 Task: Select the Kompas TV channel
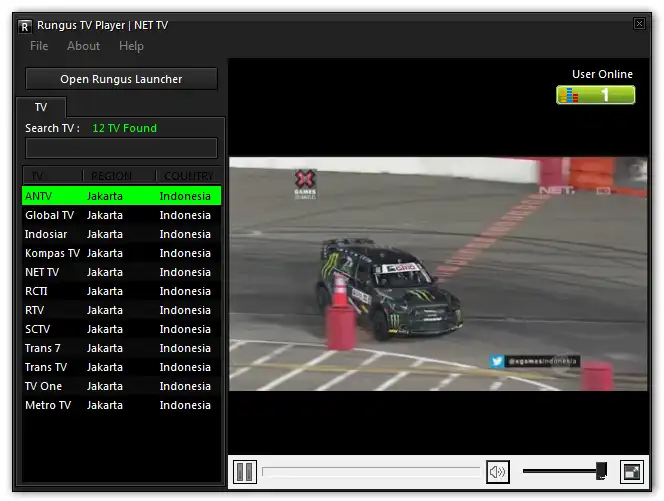pyautogui.click(x=122, y=253)
